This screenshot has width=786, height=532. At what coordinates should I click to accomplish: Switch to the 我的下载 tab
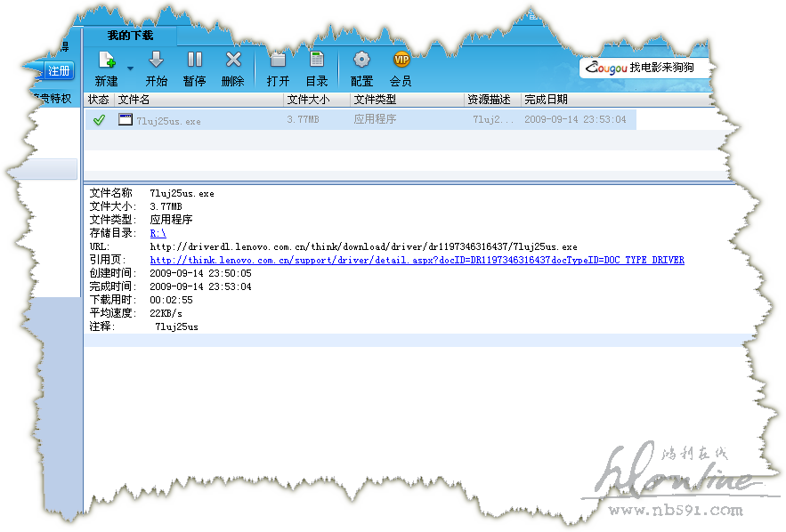click(x=130, y=36)
